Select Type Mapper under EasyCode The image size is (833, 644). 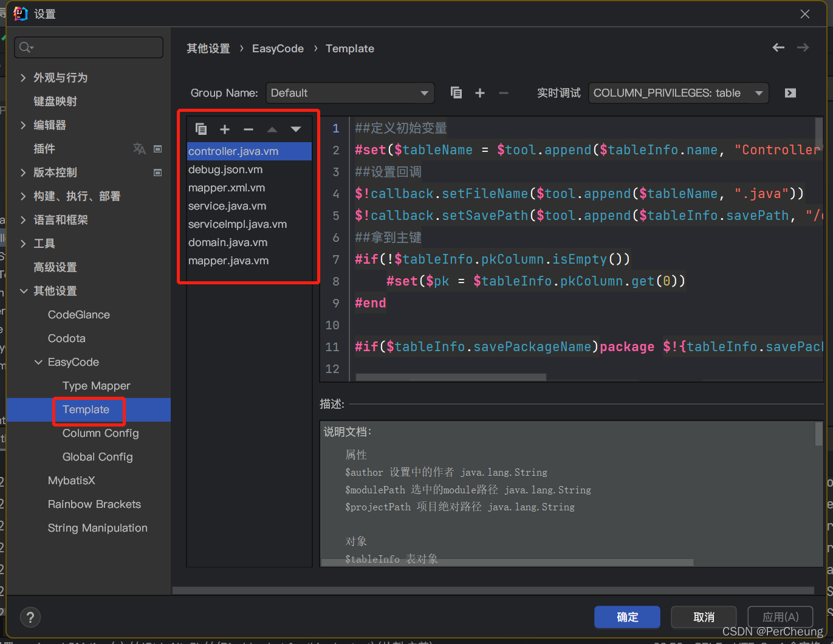(x=97, y=386)
